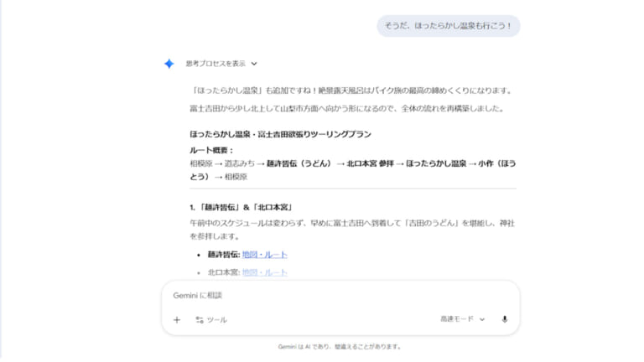Open the 麺許皆伝 地図・ルート link
This screenshot has height=362, width=644.
[x=264, y=255]
